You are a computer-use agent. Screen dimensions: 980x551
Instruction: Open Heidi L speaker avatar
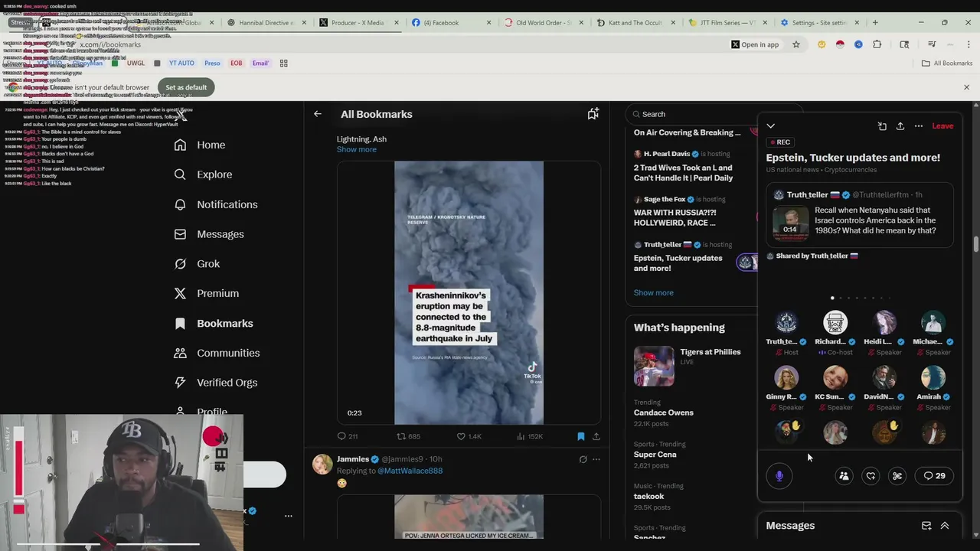884,322
